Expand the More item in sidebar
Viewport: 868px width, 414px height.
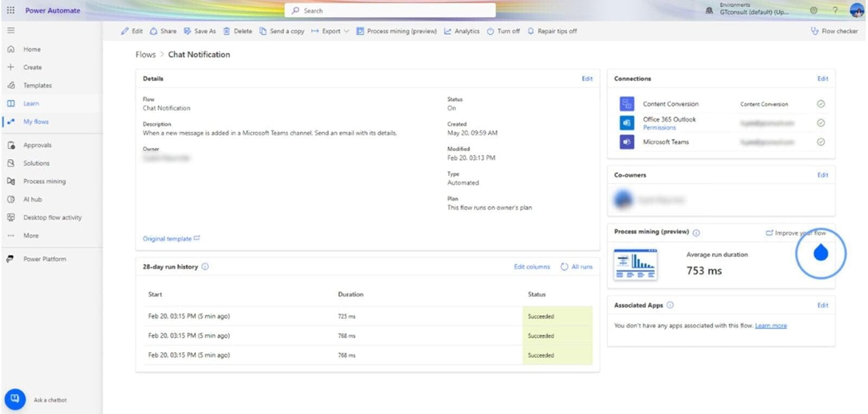tap(31, 235)
